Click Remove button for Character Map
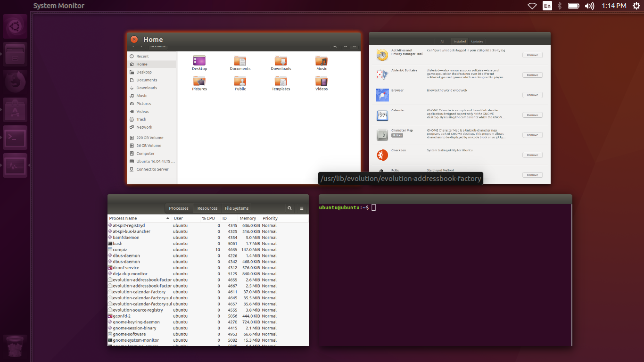 (532, 135)
